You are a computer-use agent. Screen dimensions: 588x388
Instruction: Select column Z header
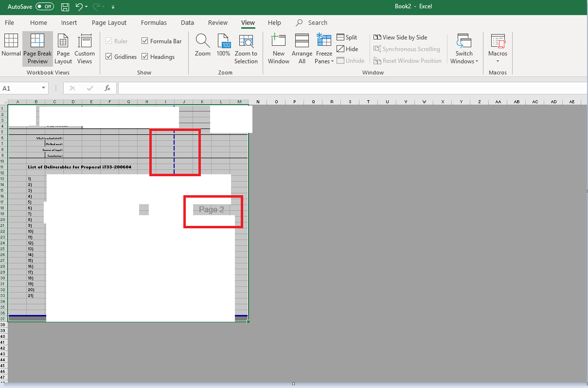480,102
